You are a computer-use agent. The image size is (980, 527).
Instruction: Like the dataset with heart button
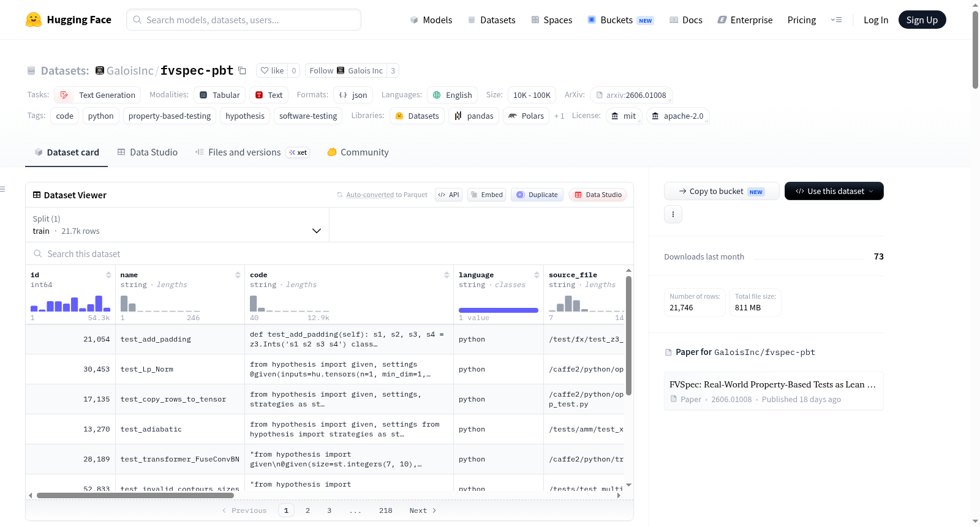pyautogui.click(x=272, y=70)
